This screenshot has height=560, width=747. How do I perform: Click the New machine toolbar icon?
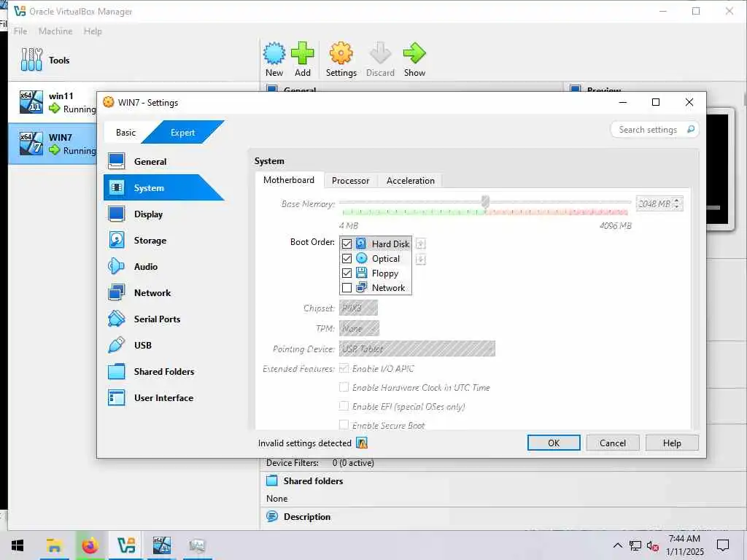point(274,60)
